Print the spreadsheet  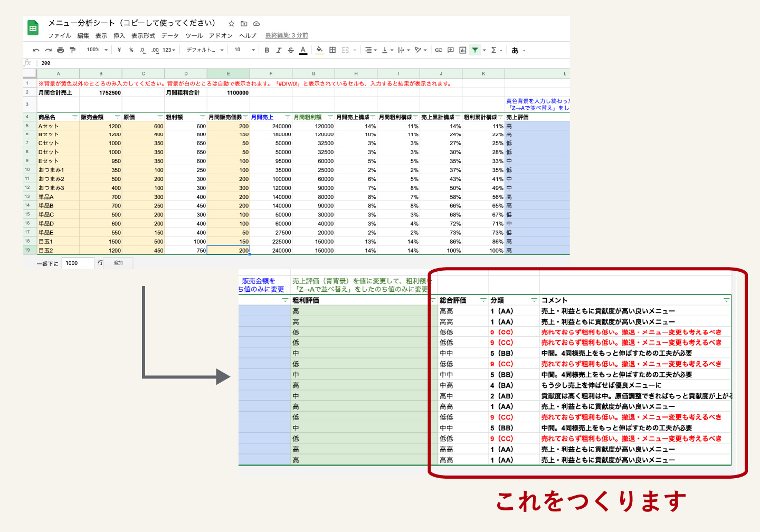[x=60, y=50]
